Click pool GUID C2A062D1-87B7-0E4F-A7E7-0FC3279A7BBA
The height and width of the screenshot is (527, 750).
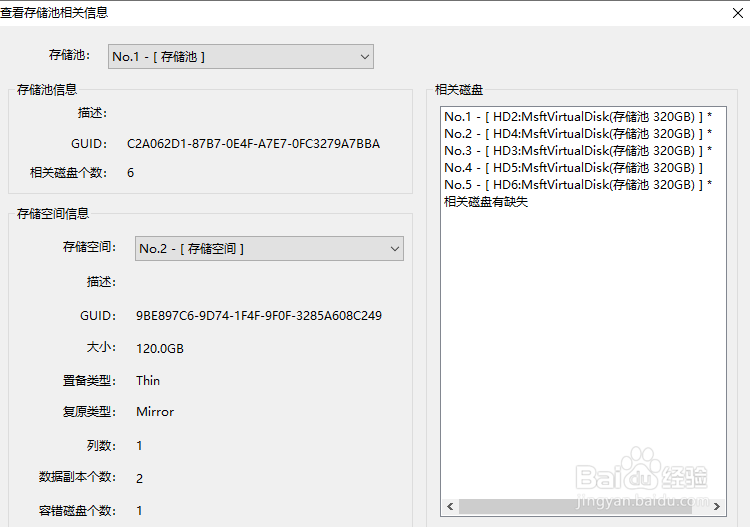point(254,144)
